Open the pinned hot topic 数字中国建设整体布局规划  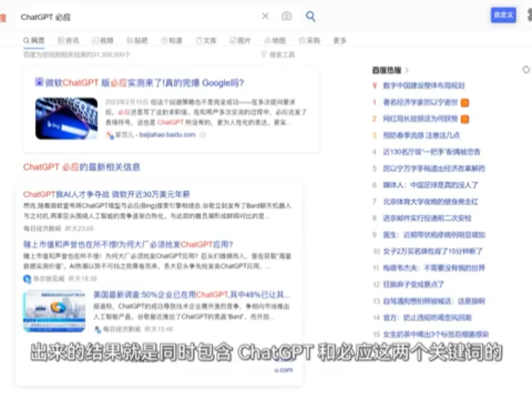(424, 86)
